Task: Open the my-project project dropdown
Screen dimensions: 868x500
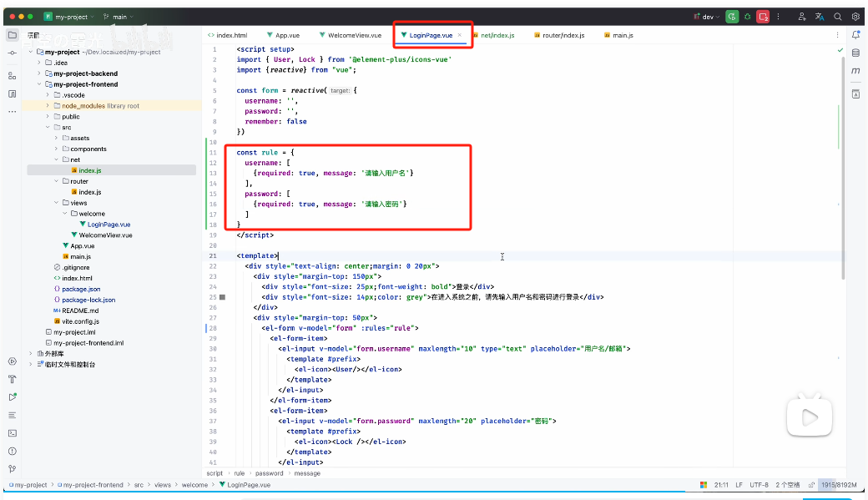Action: 68,17
